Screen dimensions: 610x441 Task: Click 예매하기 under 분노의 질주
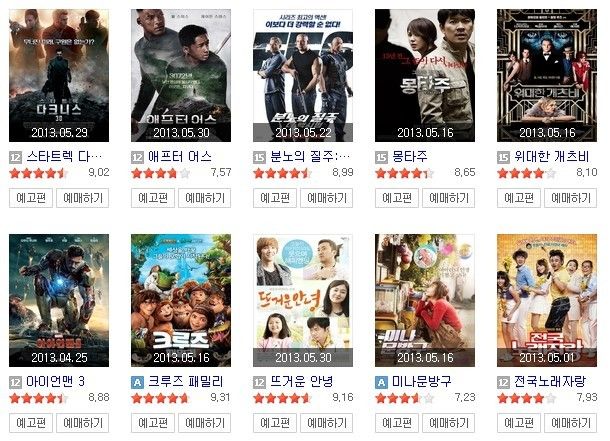[327, 198]
